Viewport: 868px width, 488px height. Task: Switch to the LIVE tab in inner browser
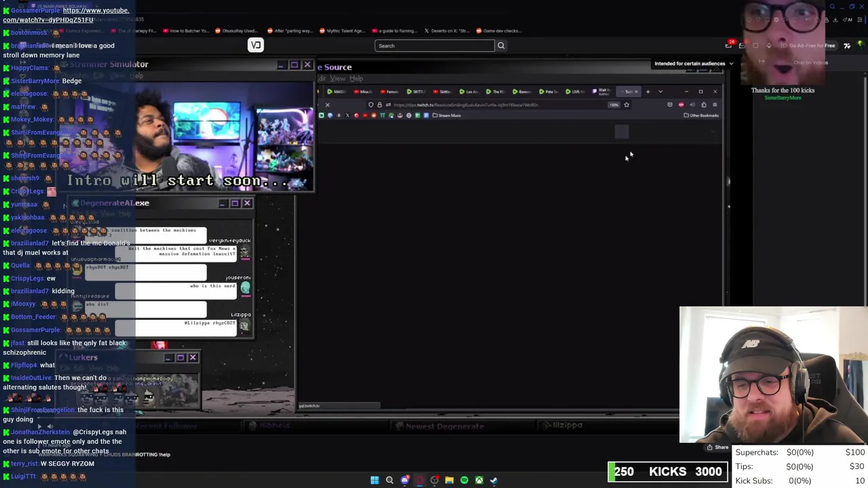tap(574, 91)
